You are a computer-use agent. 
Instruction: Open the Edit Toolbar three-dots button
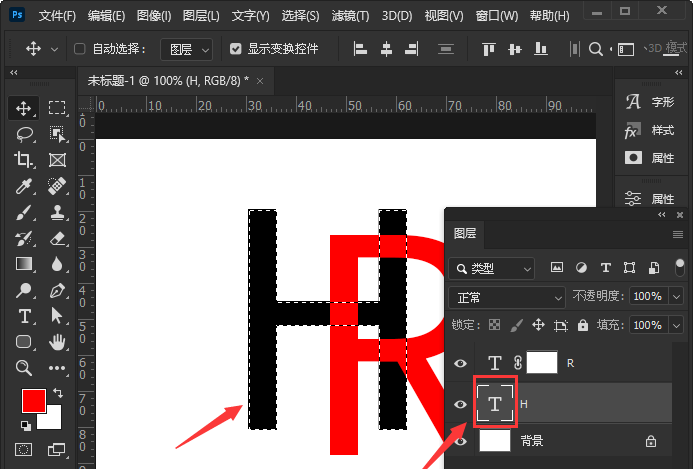click(x=57, y=368)
